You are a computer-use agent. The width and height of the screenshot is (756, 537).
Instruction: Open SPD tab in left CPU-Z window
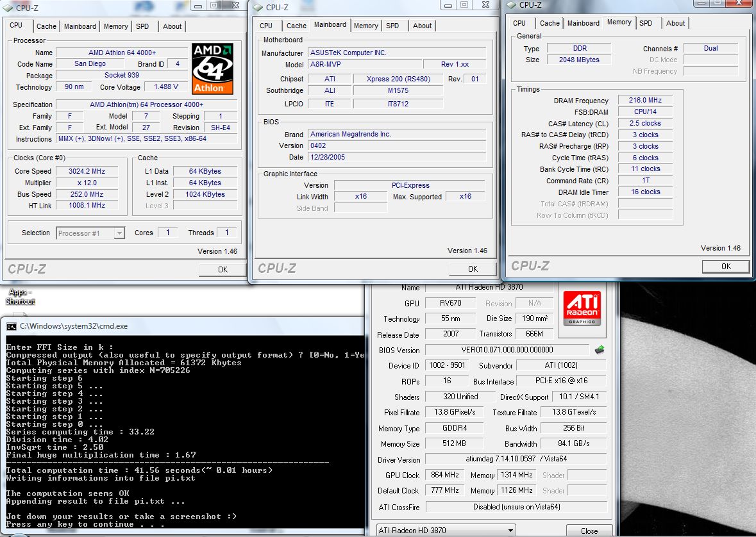pyautogui.click(x=142, y=26)
